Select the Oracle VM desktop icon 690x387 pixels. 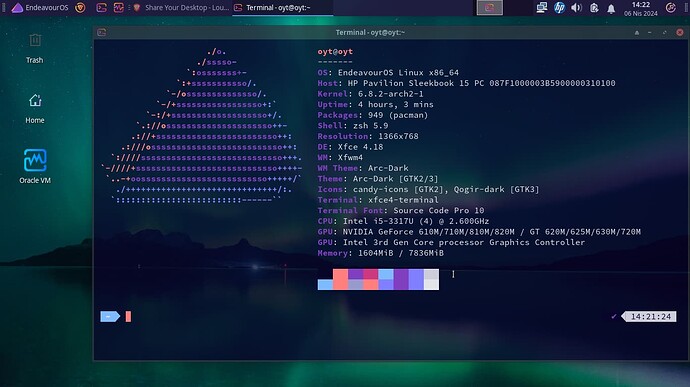pyautogui.click(x=35, y=166)
